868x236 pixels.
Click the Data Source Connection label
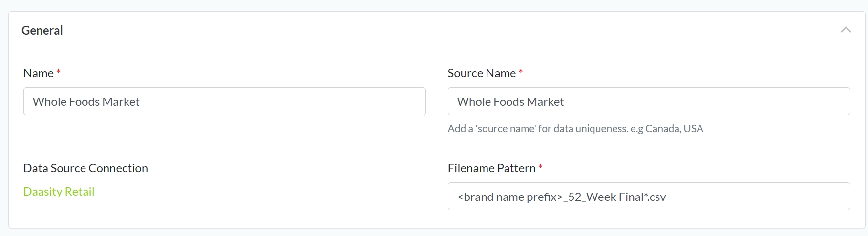(85, 168)
